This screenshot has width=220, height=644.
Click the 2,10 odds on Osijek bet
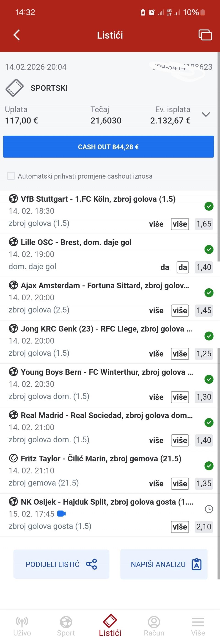tap(204, 527)
